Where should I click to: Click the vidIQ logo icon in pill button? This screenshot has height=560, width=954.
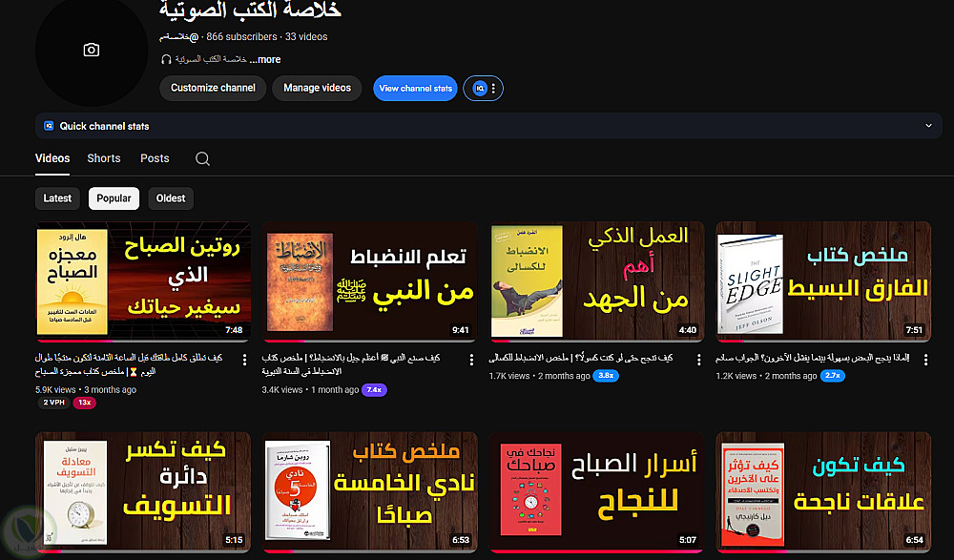pos(480,89)
